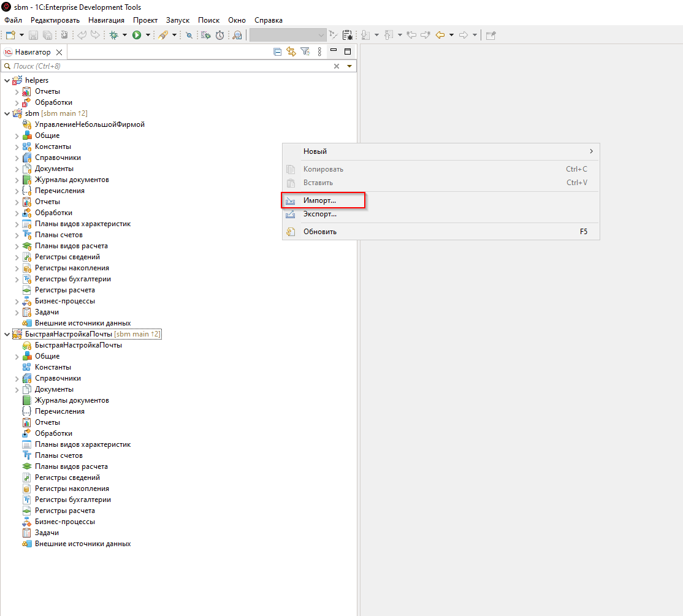The image size is (683, 616).
Task: Expand Регистры сведений under sbm project
Action: (x=17, y=257)
